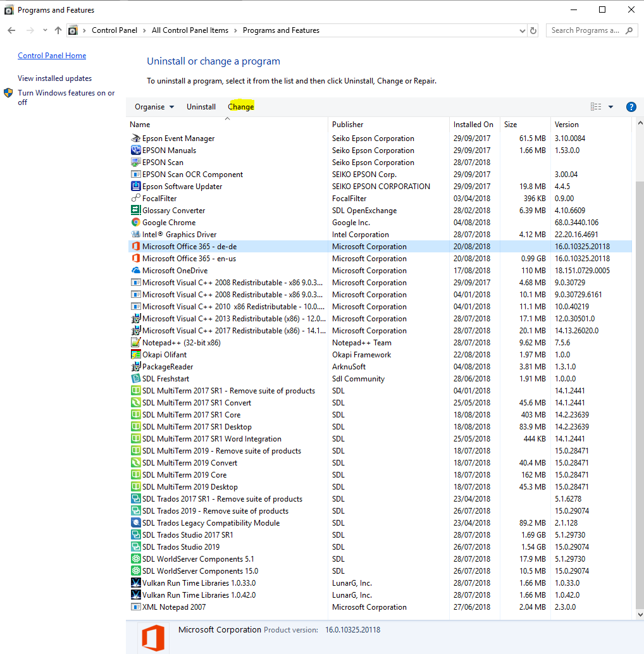Screen dimensions: 644x654
Task: Select the EPSON Scan entry
Action: coord(380,163)
